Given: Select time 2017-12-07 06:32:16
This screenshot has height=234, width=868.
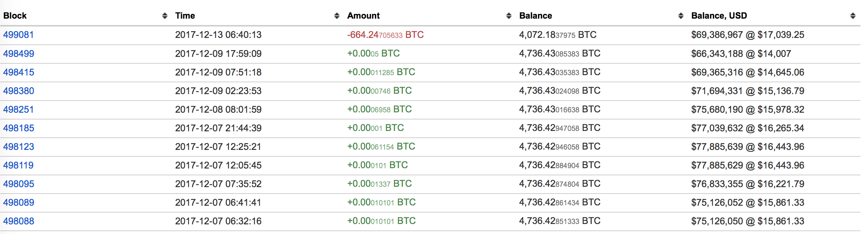Looking at the screenshot, I should coord(218,221).
